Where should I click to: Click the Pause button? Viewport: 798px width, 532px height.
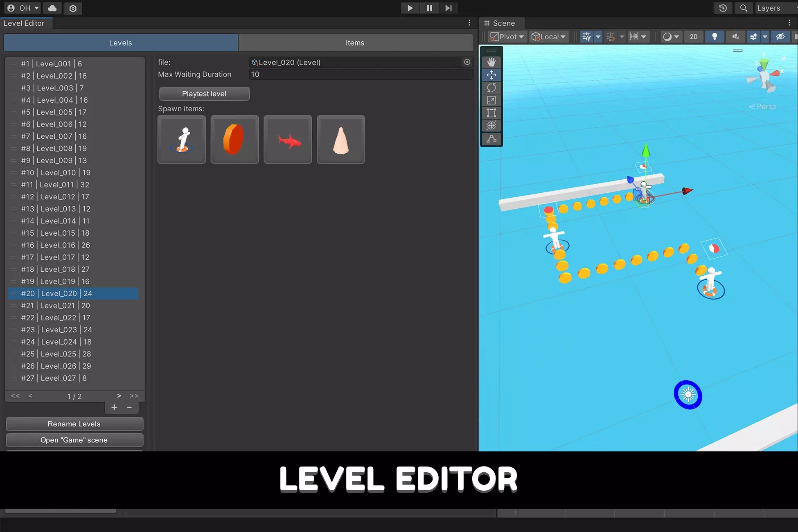(429, 8)
